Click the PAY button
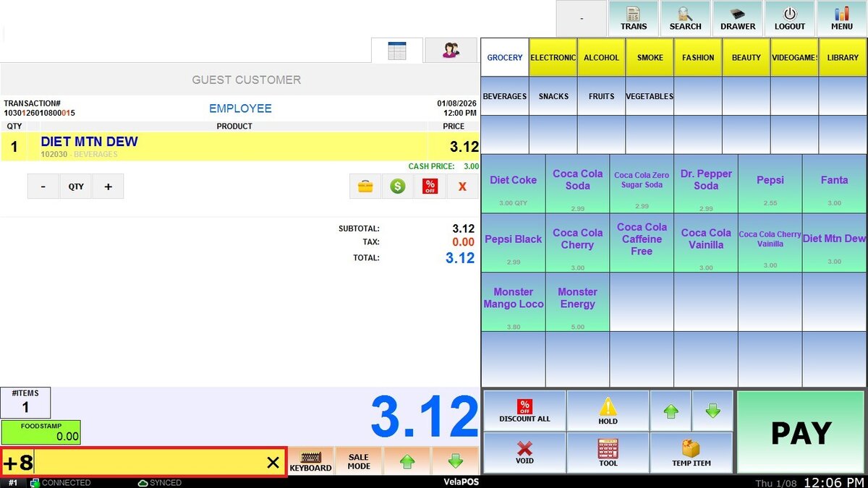The width and height of the screenshot is (868, 488). 801,432
